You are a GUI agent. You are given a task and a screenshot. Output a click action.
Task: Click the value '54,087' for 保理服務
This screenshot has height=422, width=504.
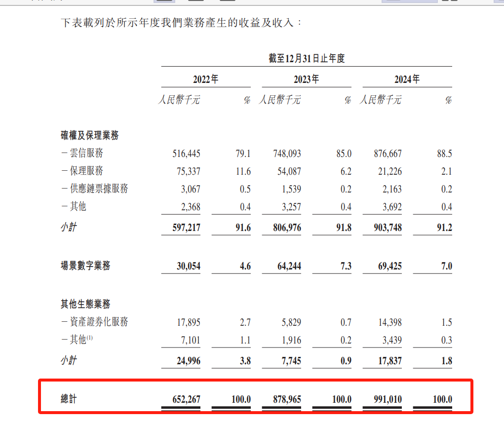click(289, 171)
